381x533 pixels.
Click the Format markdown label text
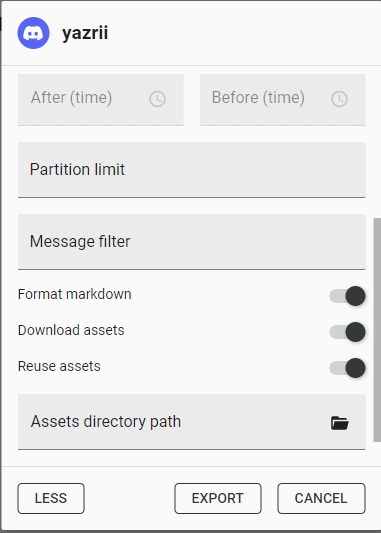[74, 294]
